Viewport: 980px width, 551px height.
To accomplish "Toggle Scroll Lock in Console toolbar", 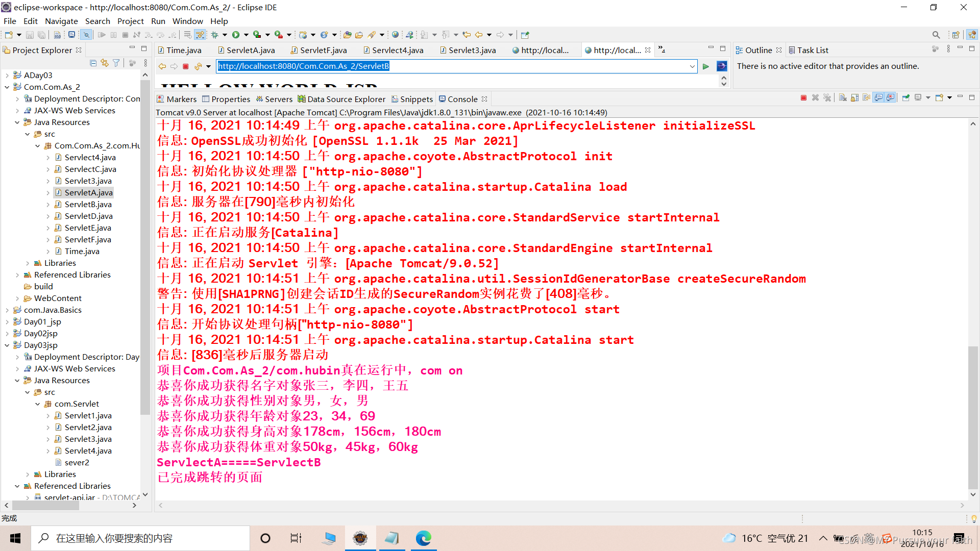I will [854, 98].
